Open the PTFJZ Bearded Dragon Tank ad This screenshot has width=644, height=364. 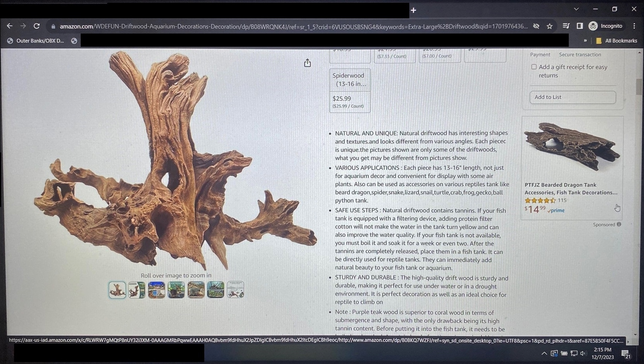[x=571, y=189]
